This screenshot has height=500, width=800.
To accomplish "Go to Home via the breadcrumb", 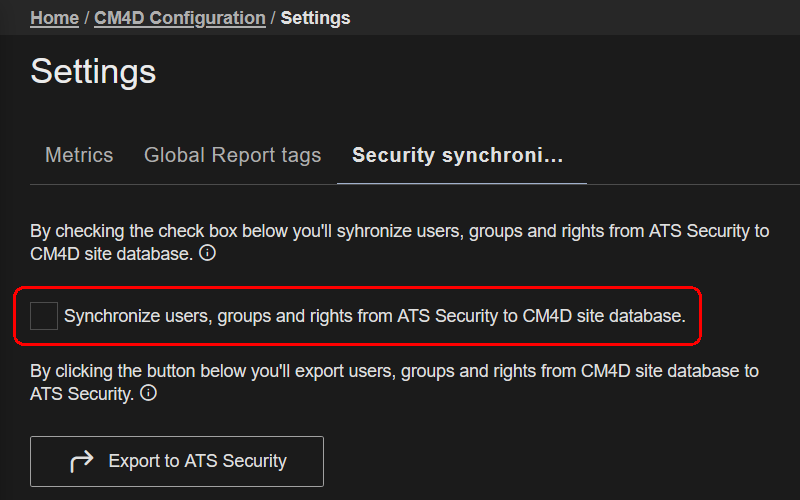I will click(55, 18).
